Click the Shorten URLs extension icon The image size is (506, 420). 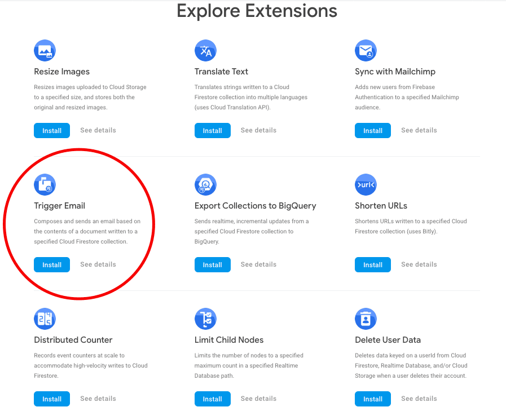click(366, 184)
